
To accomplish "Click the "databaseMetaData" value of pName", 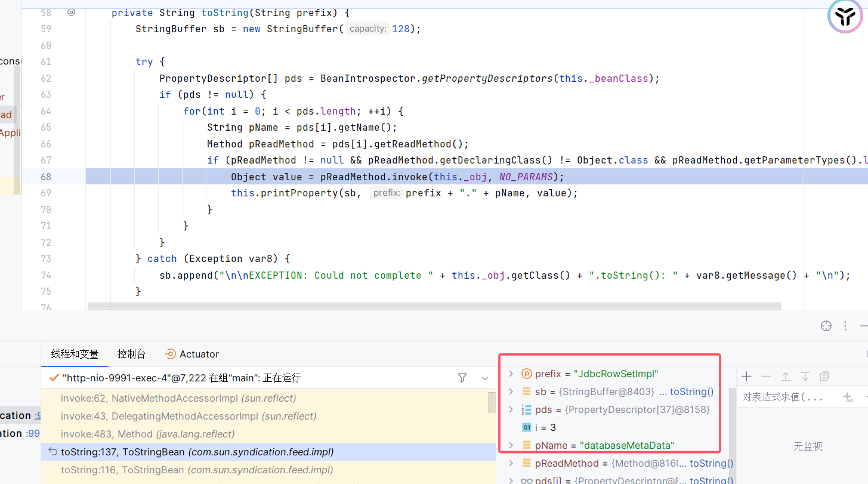I will (x=627, y=445).
